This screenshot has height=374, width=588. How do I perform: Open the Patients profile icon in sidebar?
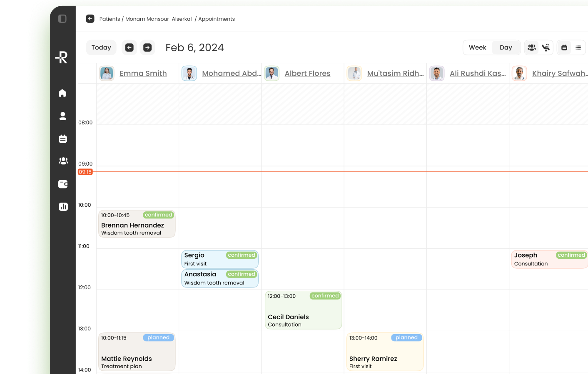tap(62, 116)
